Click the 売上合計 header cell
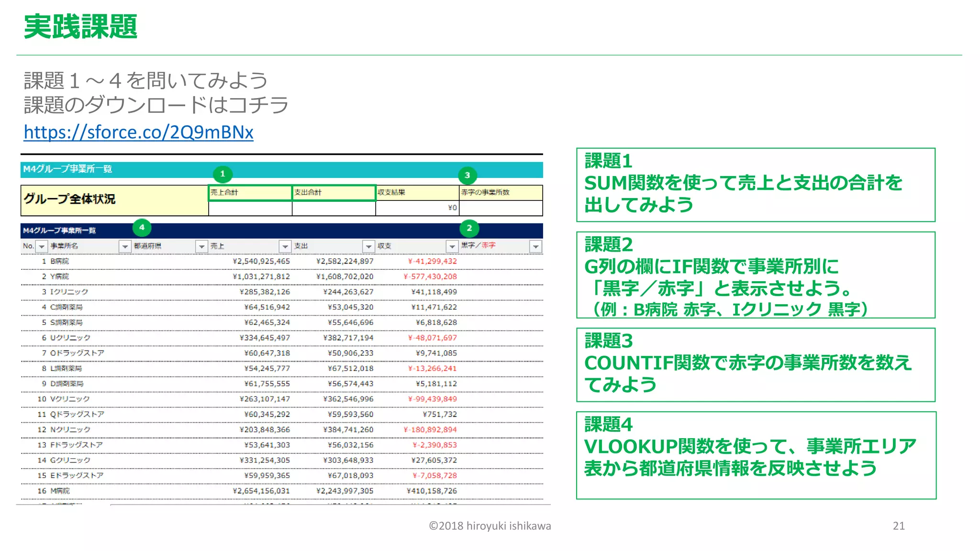This screenshot has height=551, width=980. (250, 193)
